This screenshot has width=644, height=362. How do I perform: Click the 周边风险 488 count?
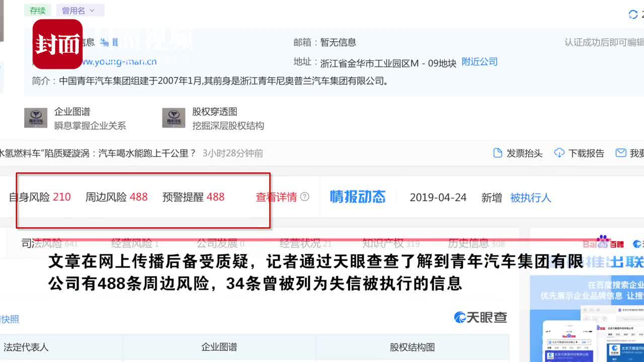tap(139, 197)
